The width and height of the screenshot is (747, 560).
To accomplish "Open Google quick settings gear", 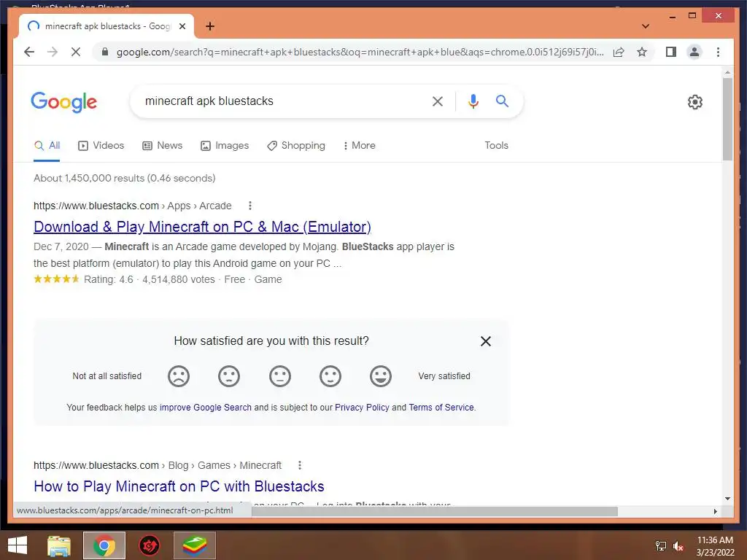I will [x=695, y=102].
